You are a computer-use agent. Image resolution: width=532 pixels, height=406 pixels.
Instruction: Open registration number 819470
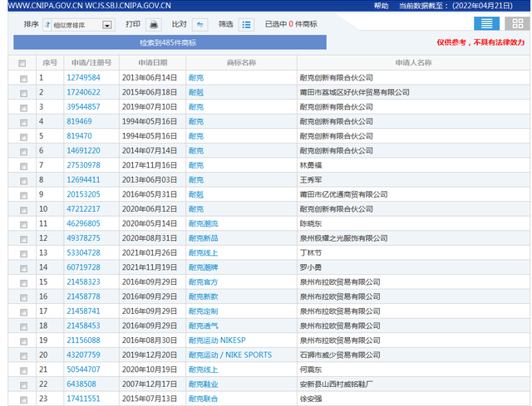[x=80, y=136]
